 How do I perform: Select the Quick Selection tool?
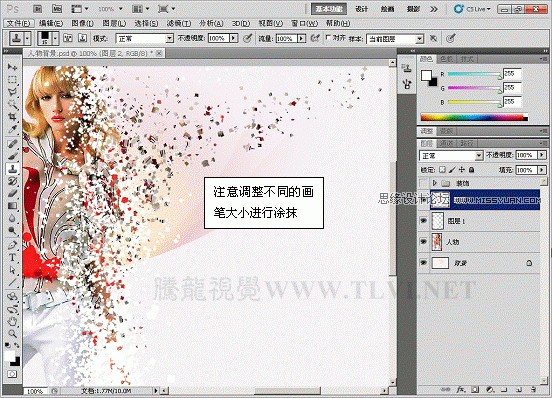click(x=12, y=105)
